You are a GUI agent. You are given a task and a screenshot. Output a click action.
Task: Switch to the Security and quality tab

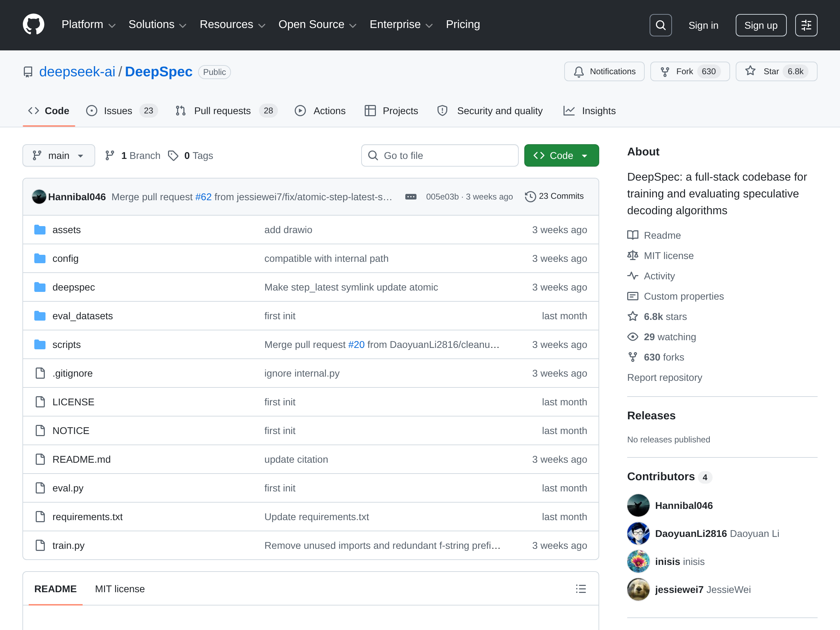[490, 111]
